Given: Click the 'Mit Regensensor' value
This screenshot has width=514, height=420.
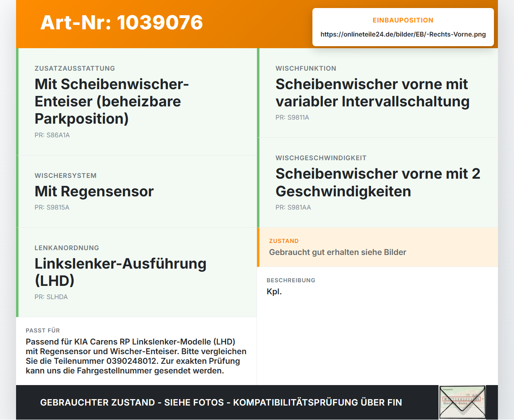Looking at the screenshot, I should coord(94,191).
